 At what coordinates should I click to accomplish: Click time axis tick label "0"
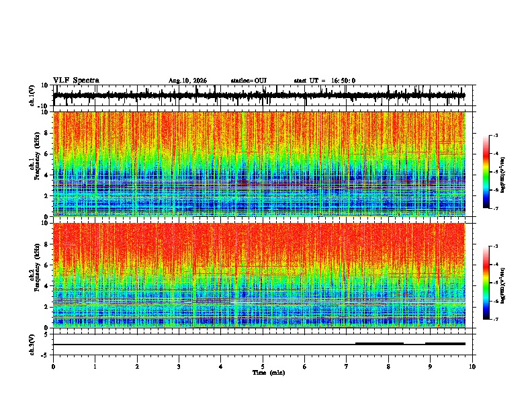[53, 367]
